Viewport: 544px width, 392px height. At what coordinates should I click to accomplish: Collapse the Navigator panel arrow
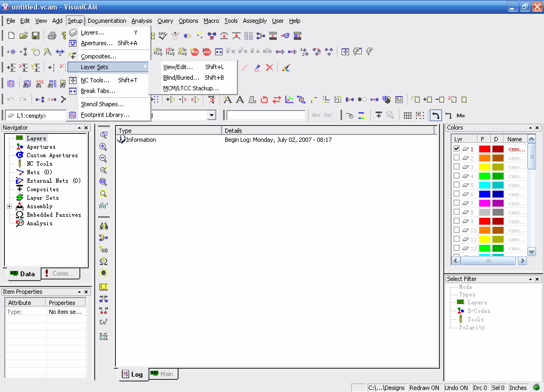coord(80,127)
